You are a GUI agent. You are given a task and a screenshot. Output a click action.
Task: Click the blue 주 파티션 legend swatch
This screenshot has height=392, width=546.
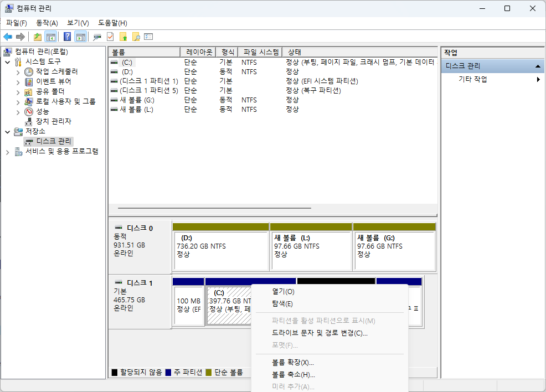click(x=168, y=373)
